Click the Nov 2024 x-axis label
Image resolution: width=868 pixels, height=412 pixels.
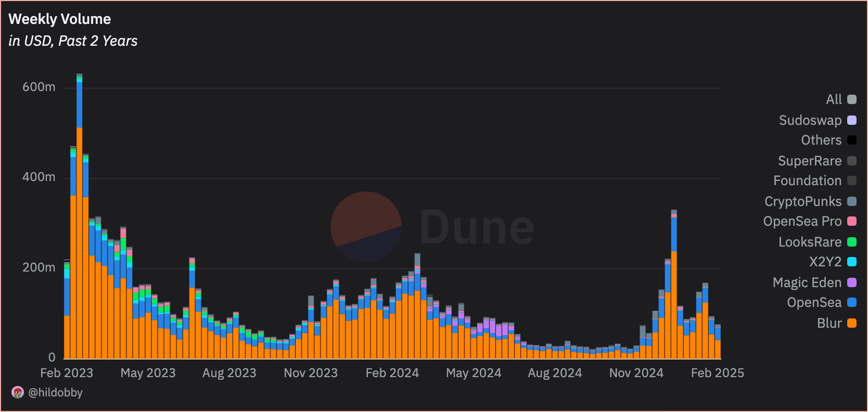click(x=636, y=373)
